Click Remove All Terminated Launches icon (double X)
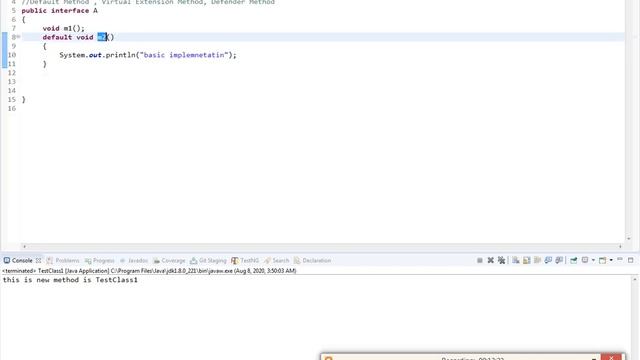Viewport: 640px width, 360px height. tap(502, 260)
